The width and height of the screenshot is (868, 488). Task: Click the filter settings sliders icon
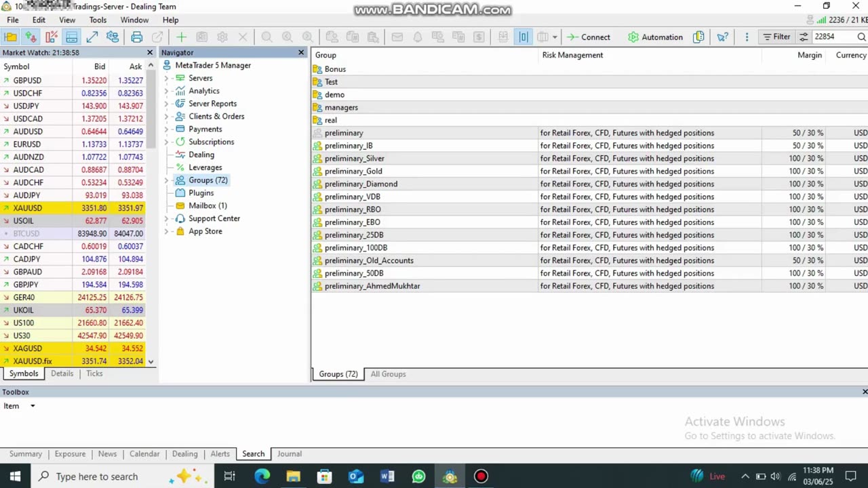pyautogui.click(x=804, y=37)
